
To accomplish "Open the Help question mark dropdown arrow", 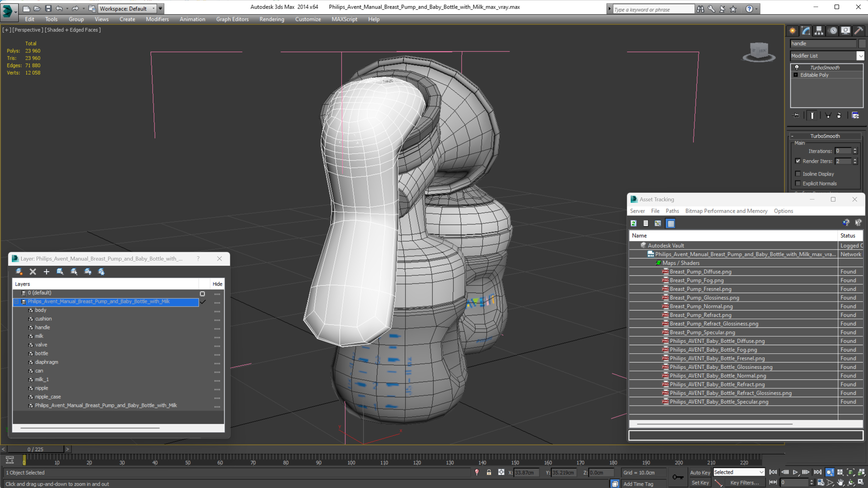I will pos(756,9).
